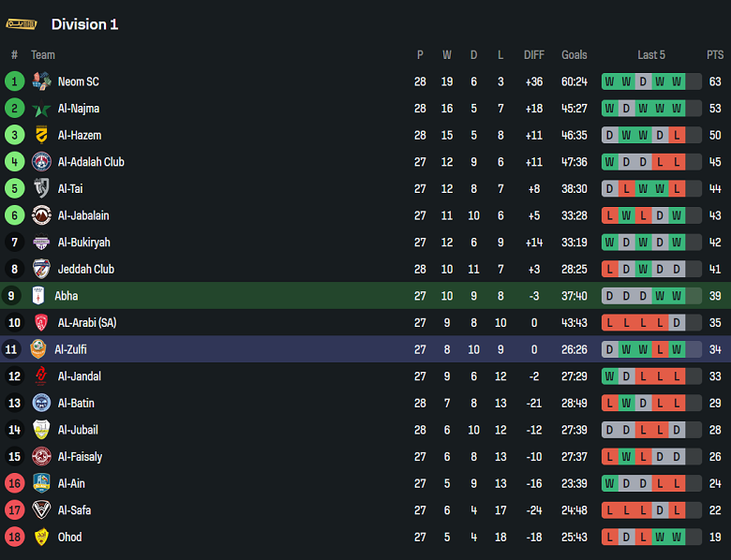Viewport: 731px width, 560px height.
Task: Click the Last 5 column header
Action: click(x=651, y=55)
